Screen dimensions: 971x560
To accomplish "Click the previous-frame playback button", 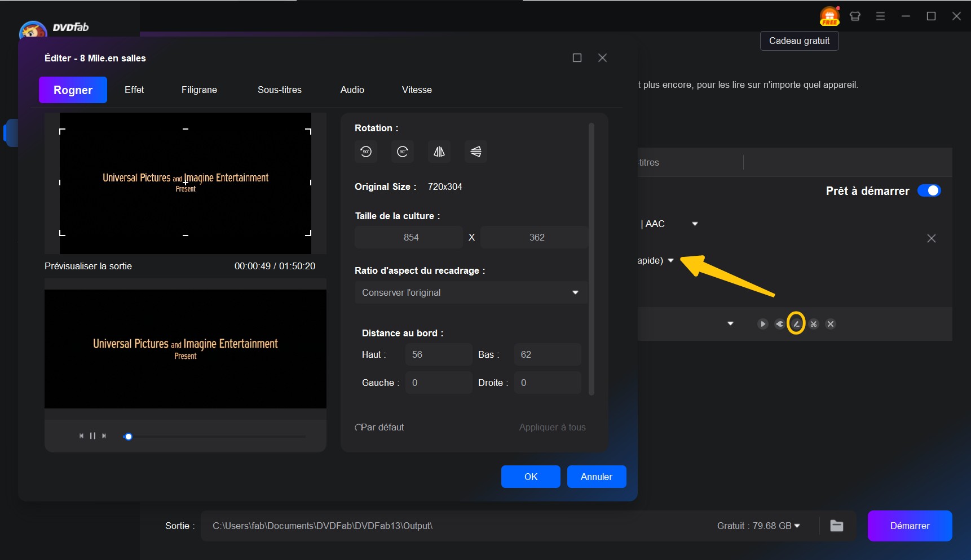I will click(x=81, y=435).
